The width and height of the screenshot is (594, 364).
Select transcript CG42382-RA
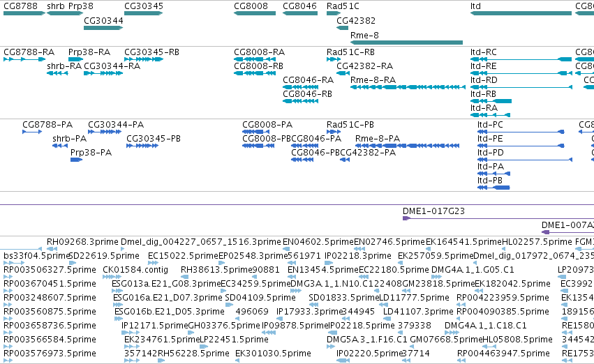343,73
